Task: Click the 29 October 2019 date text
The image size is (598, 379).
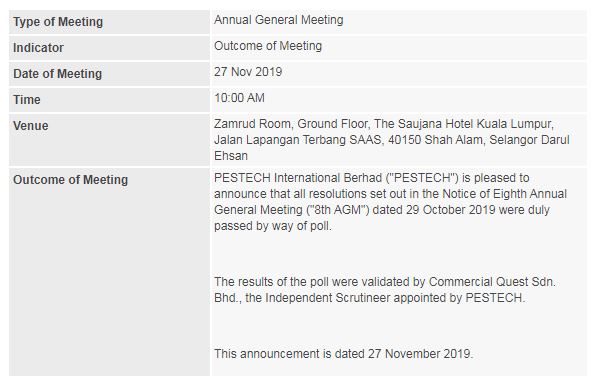Action: coord(450,210)
